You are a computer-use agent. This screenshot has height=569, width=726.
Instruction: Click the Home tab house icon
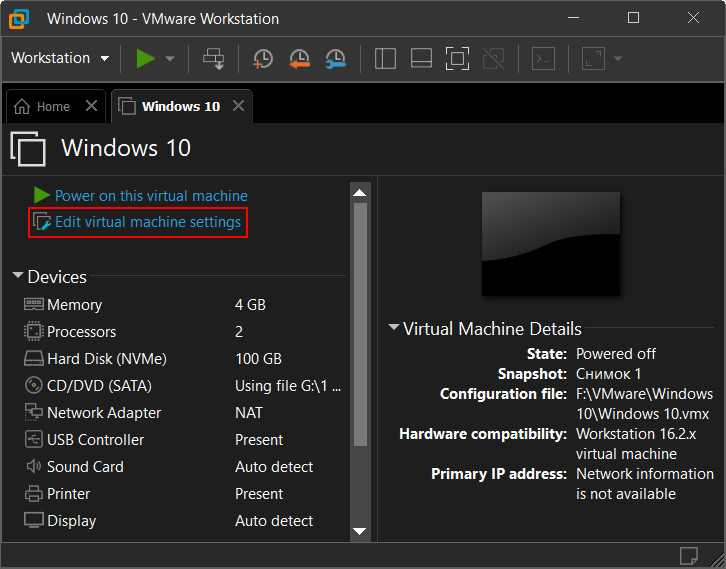[x=22, y=106]
